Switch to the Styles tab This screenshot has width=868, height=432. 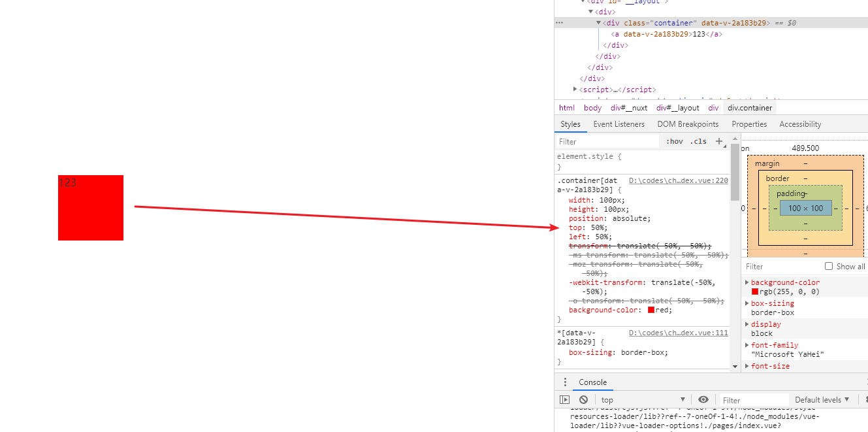(570, 124)
